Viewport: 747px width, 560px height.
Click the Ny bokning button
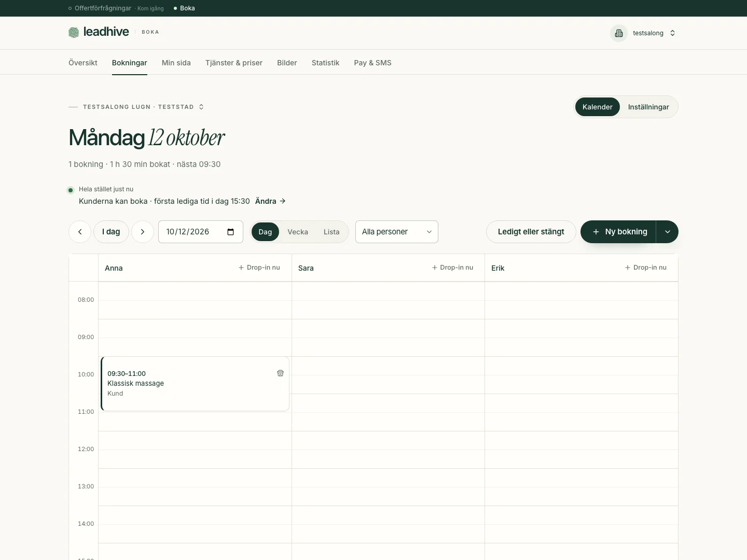click(618, 232)
